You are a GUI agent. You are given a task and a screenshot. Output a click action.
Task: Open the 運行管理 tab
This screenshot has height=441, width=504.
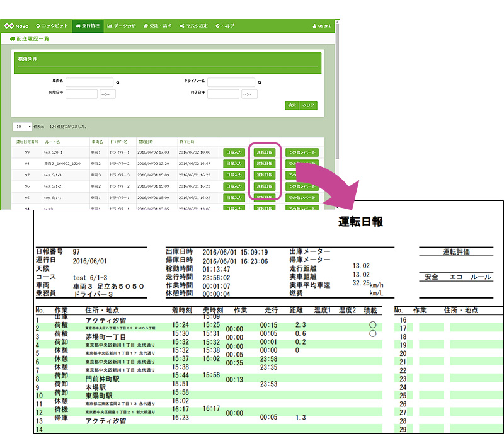[87, 26]
